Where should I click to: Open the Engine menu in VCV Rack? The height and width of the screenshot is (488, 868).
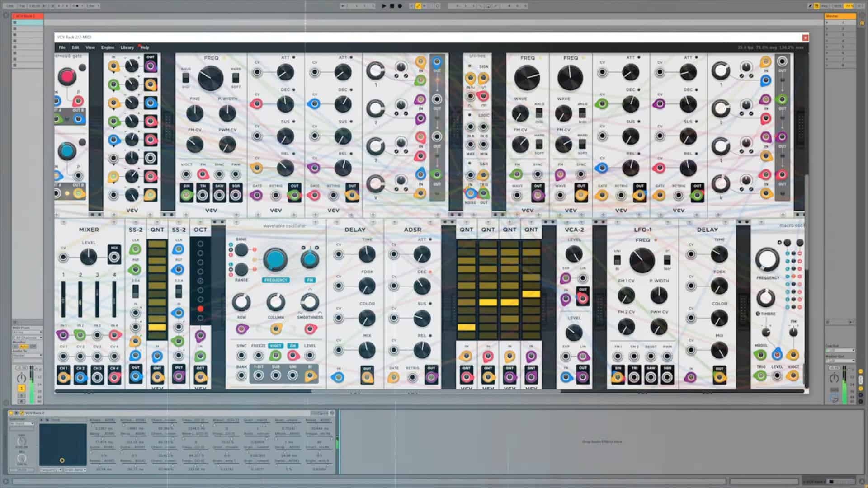[x=108, y=47]
